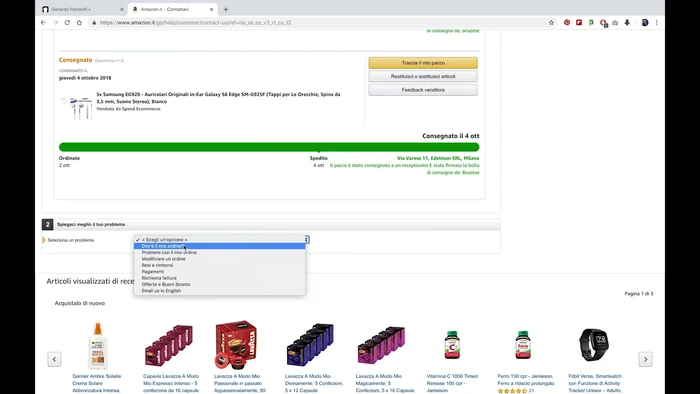The image size is (700, 394).
Task: Click the 'Venduto da Speed Ecommerce' text
Action: coord(128,109)
